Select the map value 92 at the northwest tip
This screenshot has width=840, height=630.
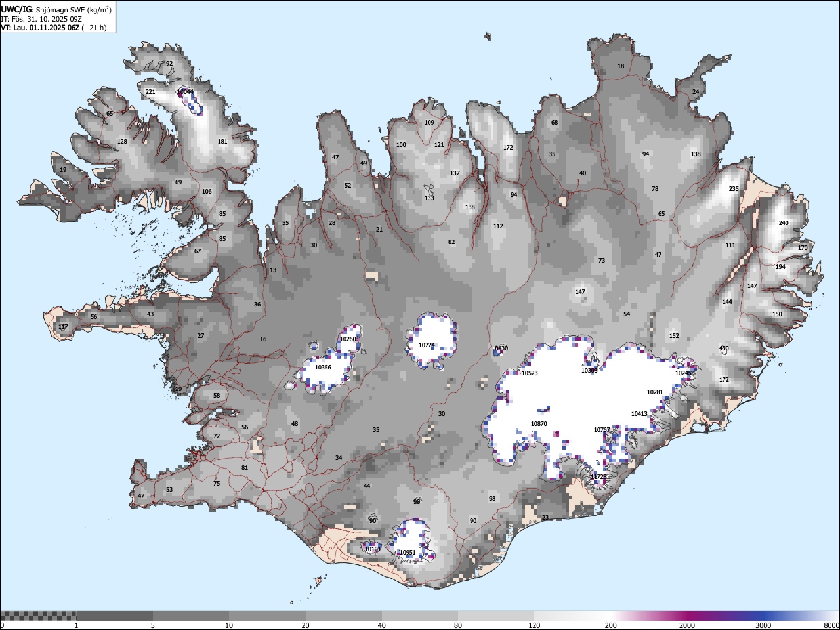pyautogui.click(x=169, y=64)
